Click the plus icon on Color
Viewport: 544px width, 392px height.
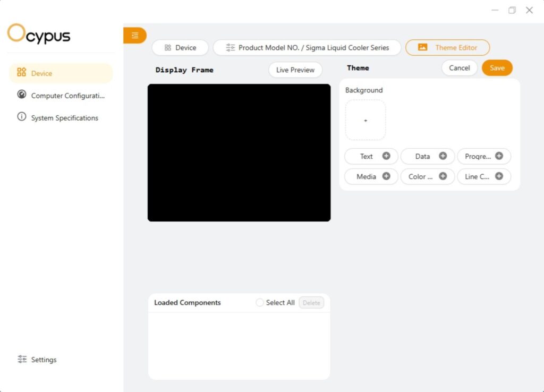coord(443,176)
